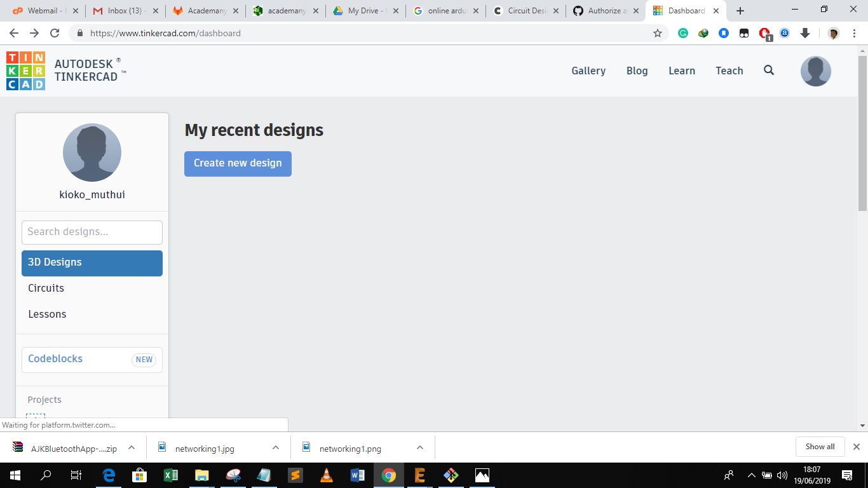Image resolution: width=868 pixels, height=488 pixels.
Task: Close the downloads bar
Action: pos(857,447)
